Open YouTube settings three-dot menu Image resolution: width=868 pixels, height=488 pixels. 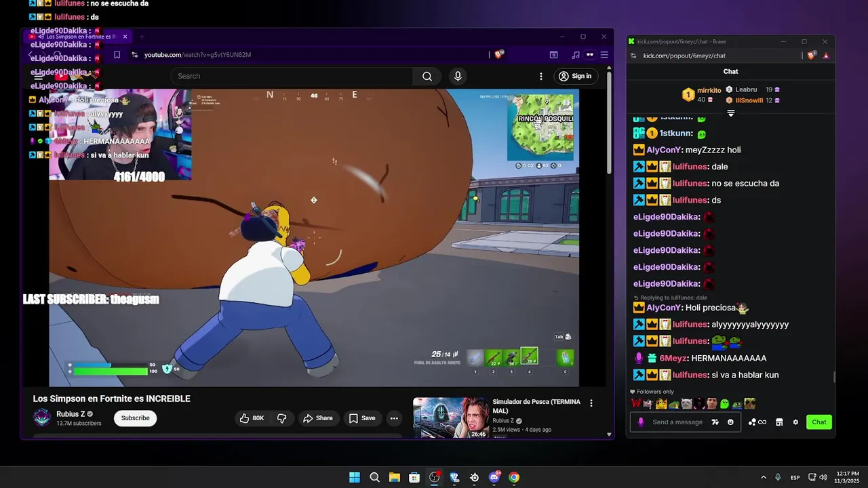(541, 77)
